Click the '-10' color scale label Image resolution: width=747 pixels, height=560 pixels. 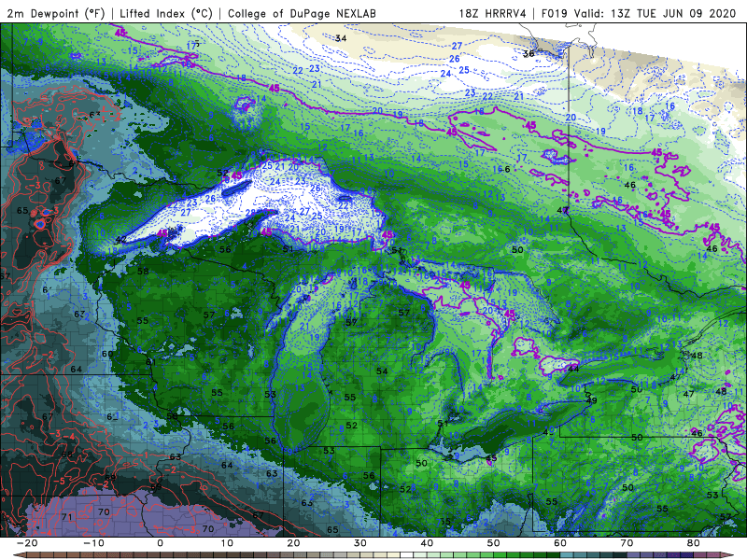pos(93,543)
